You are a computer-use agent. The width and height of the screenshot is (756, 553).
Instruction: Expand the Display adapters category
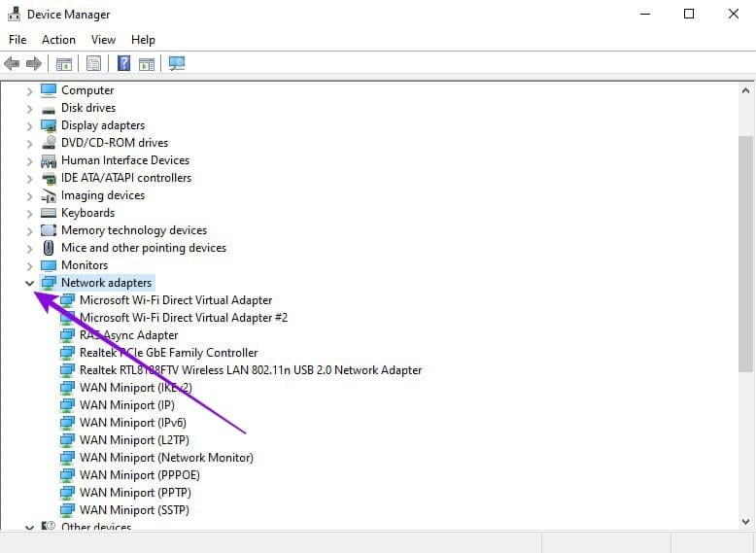point(29,126)
